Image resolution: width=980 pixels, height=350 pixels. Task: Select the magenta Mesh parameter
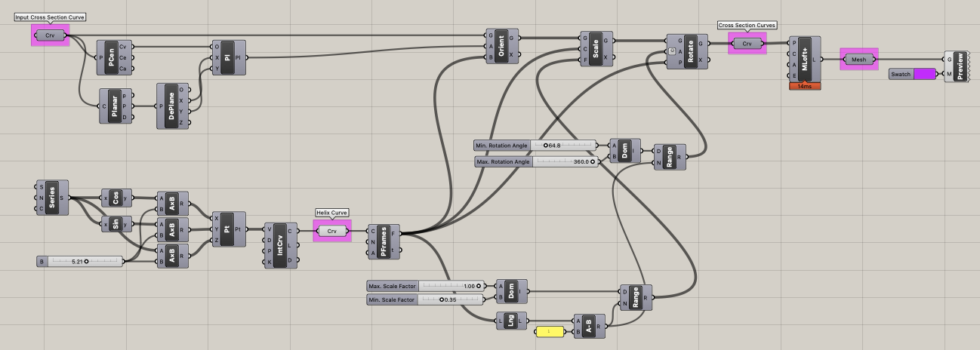point(859,60)
